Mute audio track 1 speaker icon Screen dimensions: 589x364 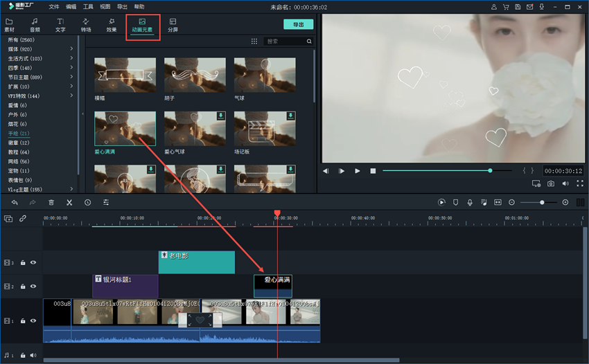click(33, 355)
